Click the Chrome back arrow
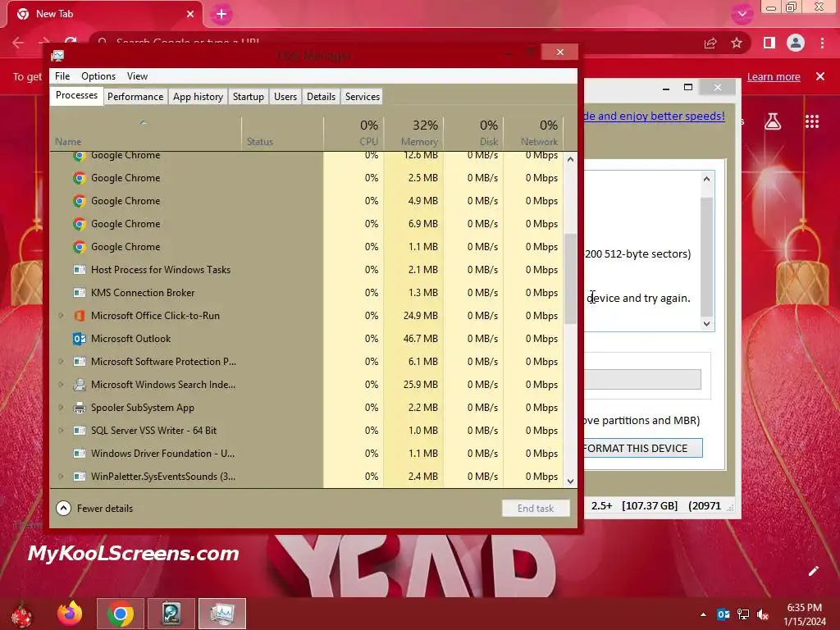Viewport: 840px width, 630px height. click(18, 43)
